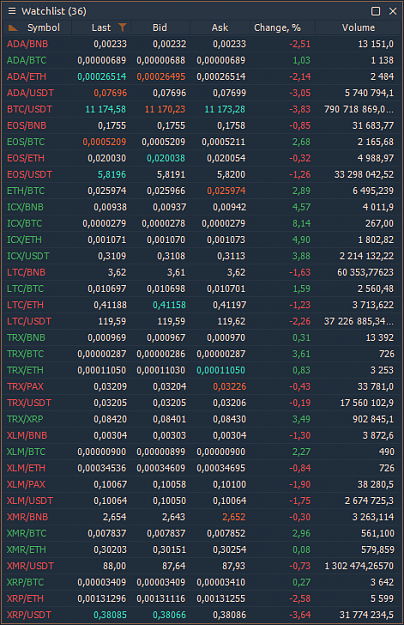This screenshot has height=625, width=404.
Task: Click the orange filter icon beside Last
Action: coord(122,27)
